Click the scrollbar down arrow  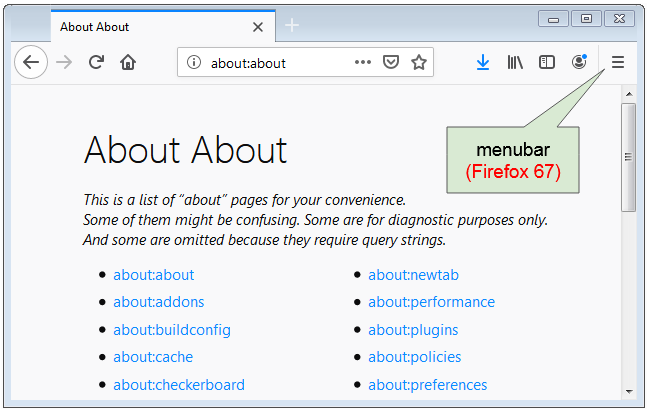pos(629,391)
